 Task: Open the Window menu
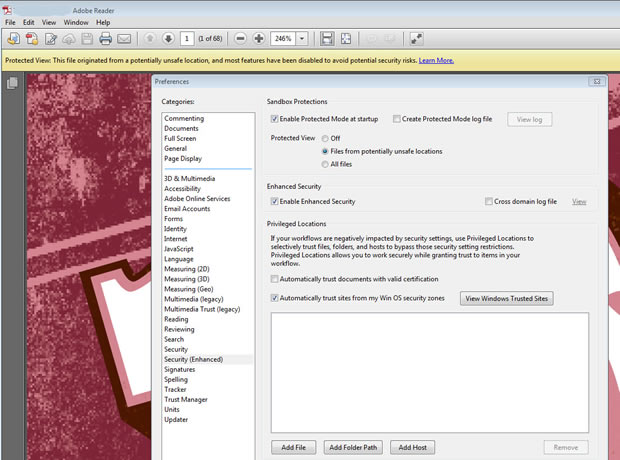point(75,21)
